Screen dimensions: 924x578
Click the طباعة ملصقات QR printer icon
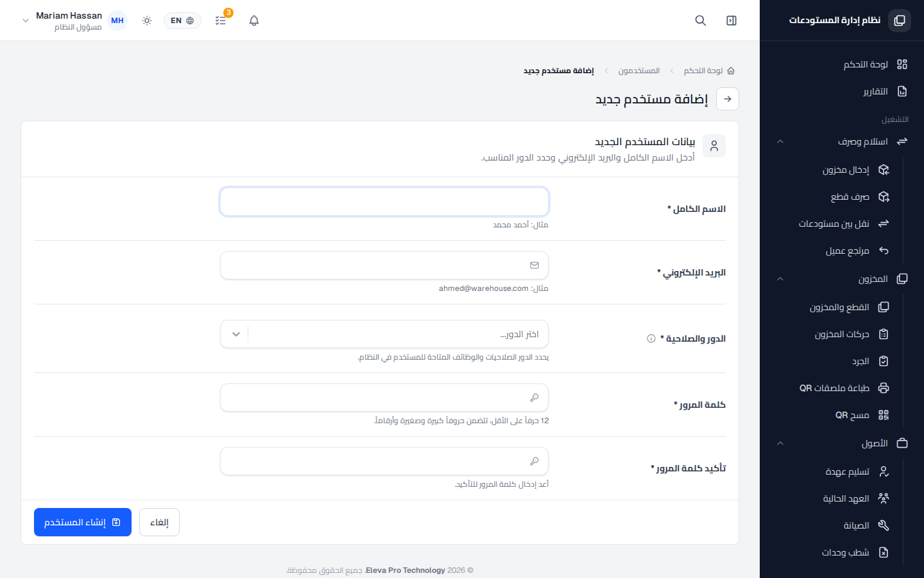pos(884,388)
